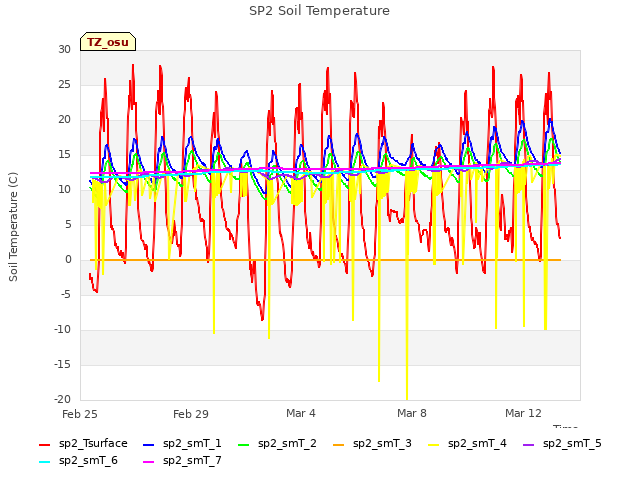Click the -5 y-axis tick label
Viewport: 640px width, 480px height.
pos(66,295)
